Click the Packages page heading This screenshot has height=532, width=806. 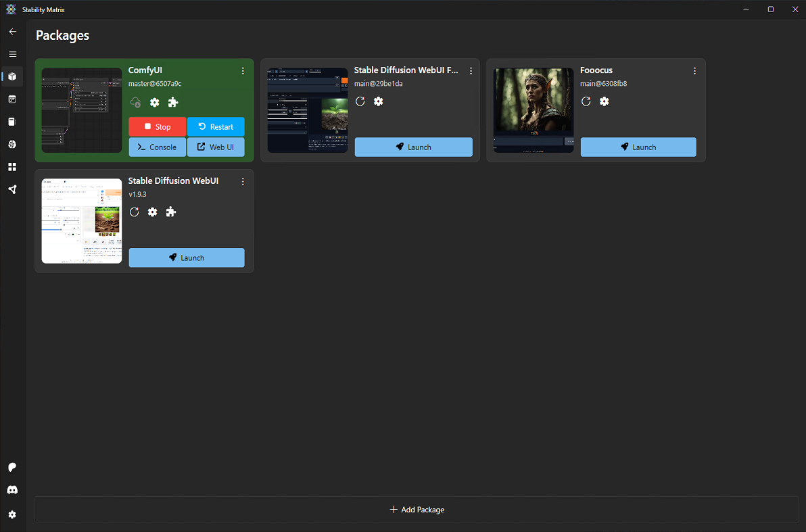(63, 35)
